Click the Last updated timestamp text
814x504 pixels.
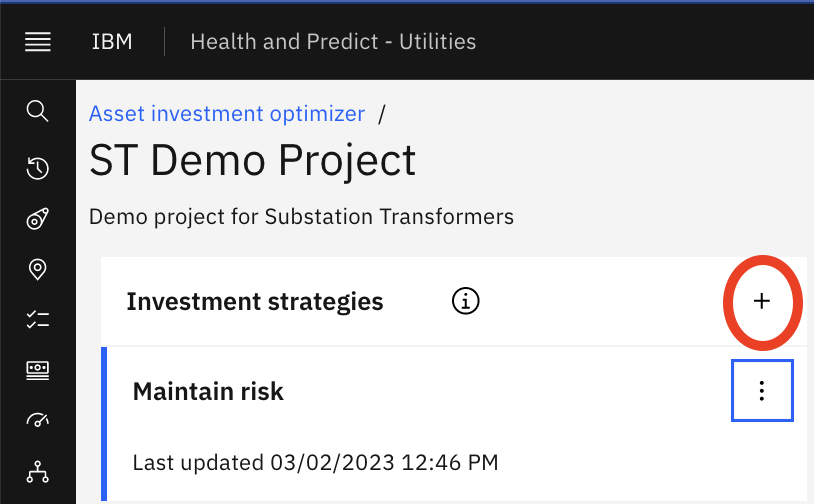[316, 462]
